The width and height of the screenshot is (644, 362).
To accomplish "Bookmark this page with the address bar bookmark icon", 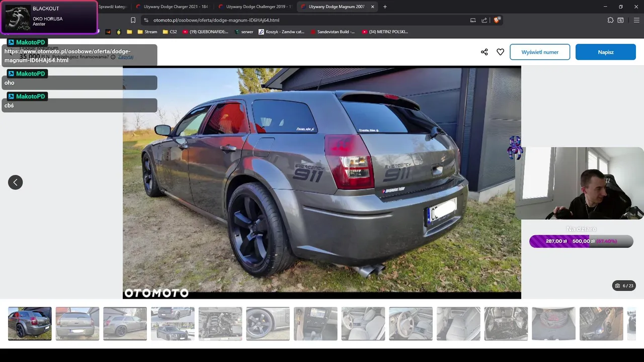I will point(133,20).
